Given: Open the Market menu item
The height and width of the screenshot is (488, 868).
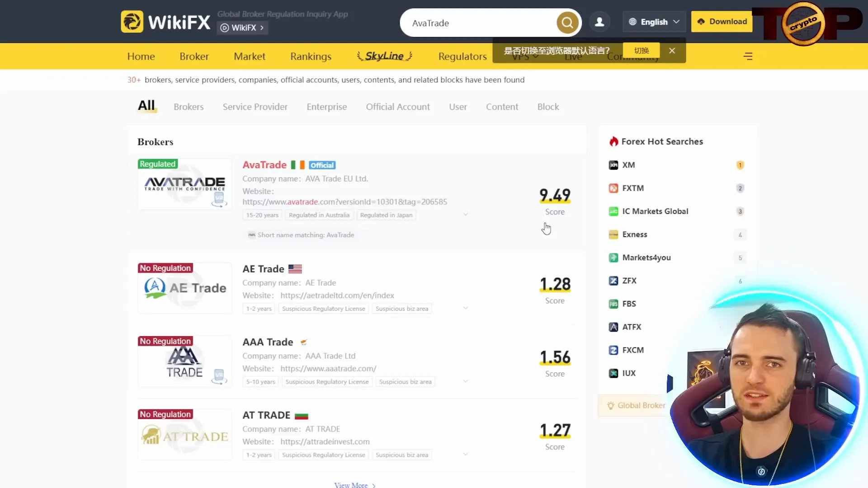Looking at the screenshot, I should tap(250, 56).
